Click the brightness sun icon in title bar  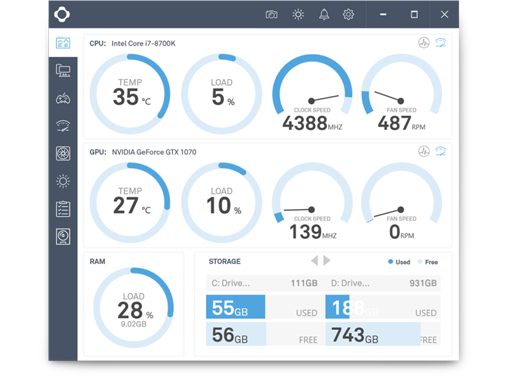coord(298,14)
